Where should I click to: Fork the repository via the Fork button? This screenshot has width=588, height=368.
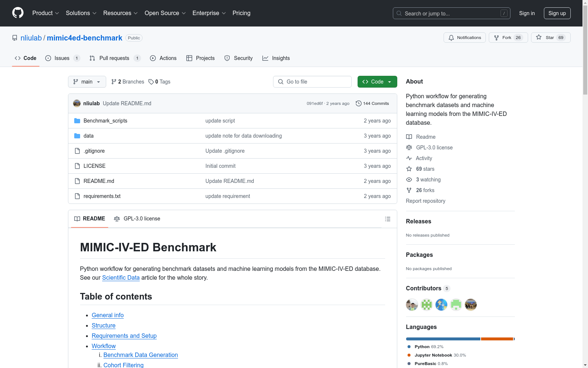(x=508, y=38)
